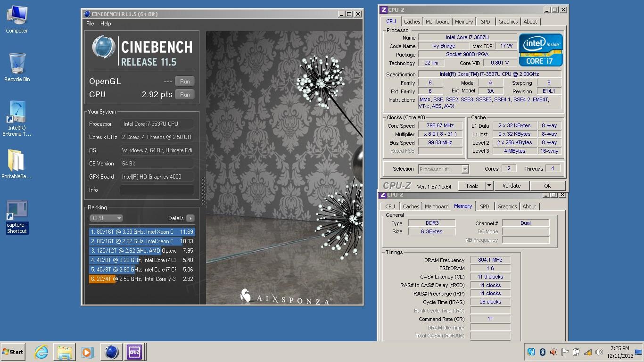Open Processor #1 selection dropdown

point(443,169)
